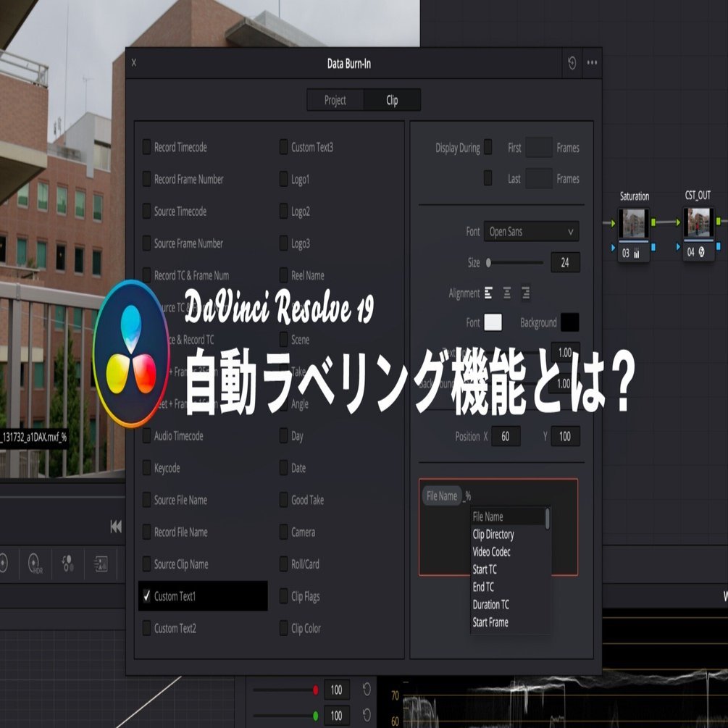This screenshot has height=728, width=728.
Task: Click the white Font color swatch
Action: point(493,322)
